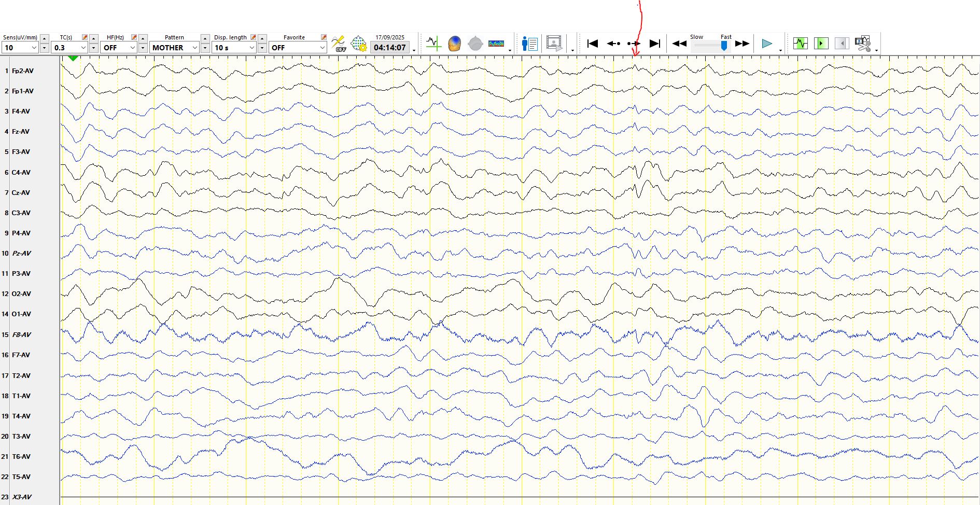
Task: Open the video playback panel icon
Action: point(554,44)
